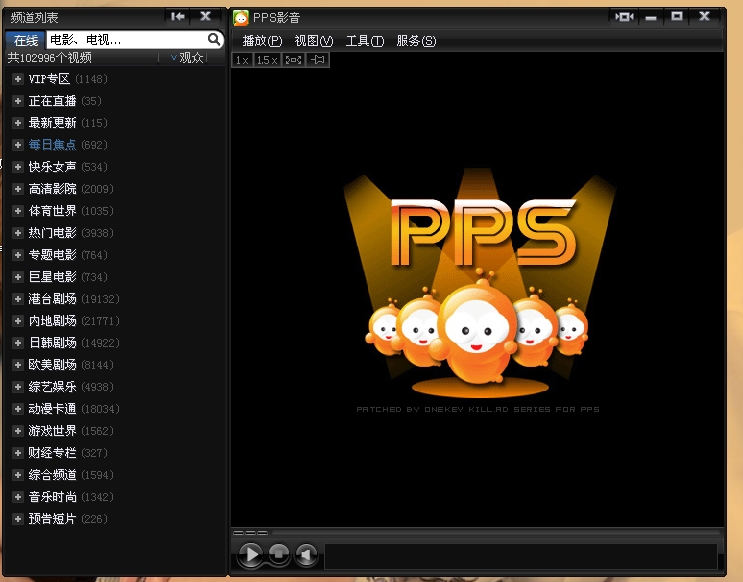Select the 在线 tab
Screen dimensions: 743x582
(x=26, y=40)
